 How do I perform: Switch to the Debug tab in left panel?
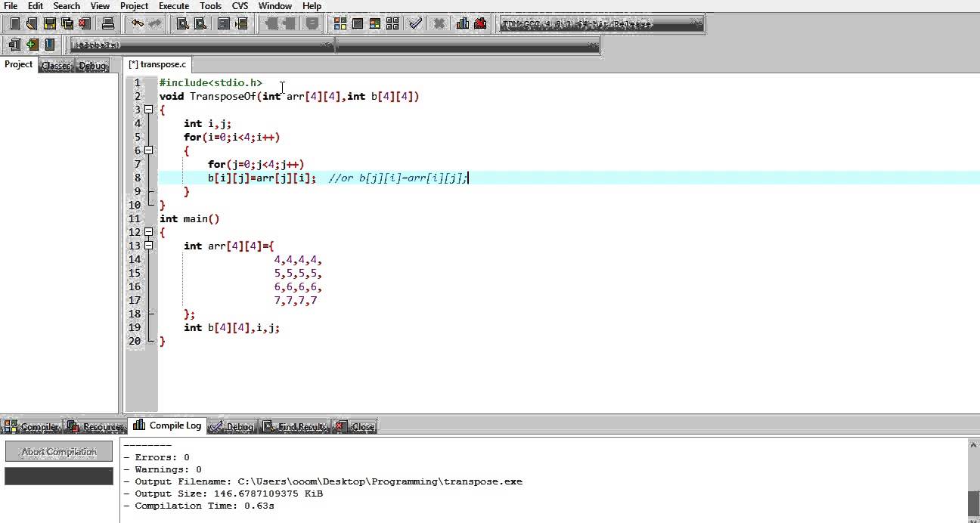pos(92,66)
